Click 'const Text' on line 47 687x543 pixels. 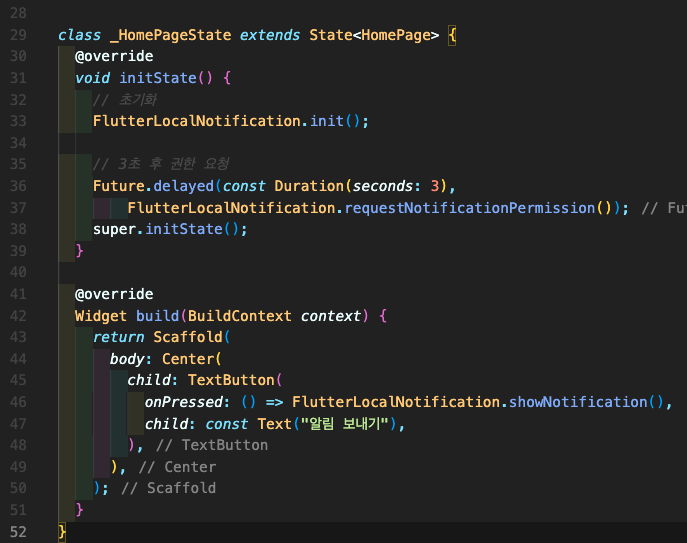248,424
